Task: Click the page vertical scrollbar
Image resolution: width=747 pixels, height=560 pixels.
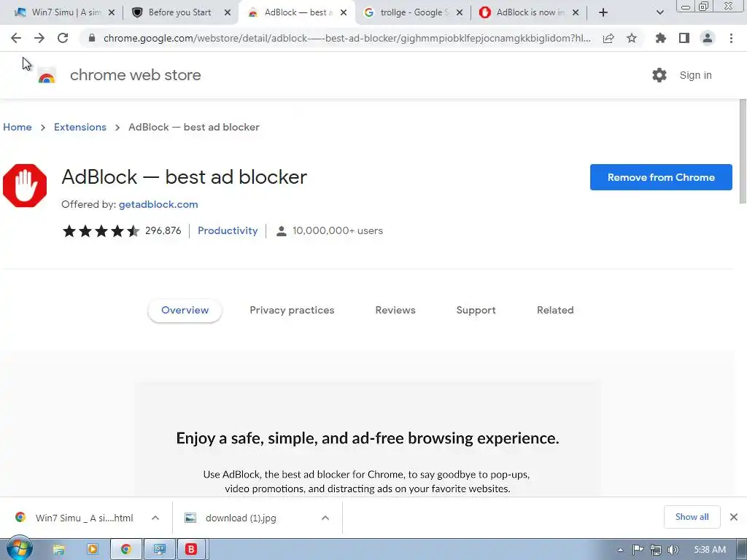Action: click(x=742, y=152)
